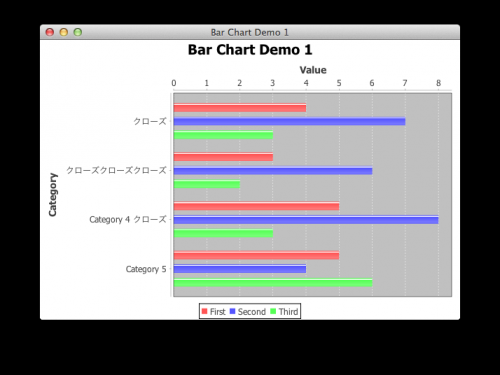The width and height of the screenshot is (500, 375).
Task: Click the red close window button
Action: pyautogui.click(x=50, y=32)
